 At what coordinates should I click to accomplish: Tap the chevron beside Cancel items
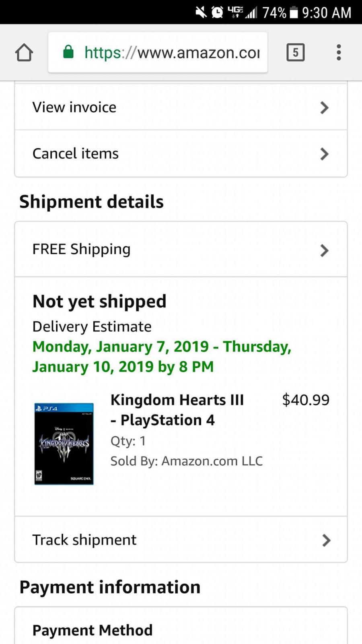coord(324,154)
